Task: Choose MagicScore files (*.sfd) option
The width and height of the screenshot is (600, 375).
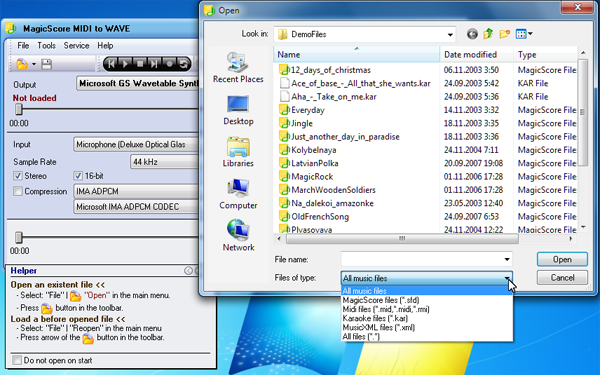Action: [427, 300]
